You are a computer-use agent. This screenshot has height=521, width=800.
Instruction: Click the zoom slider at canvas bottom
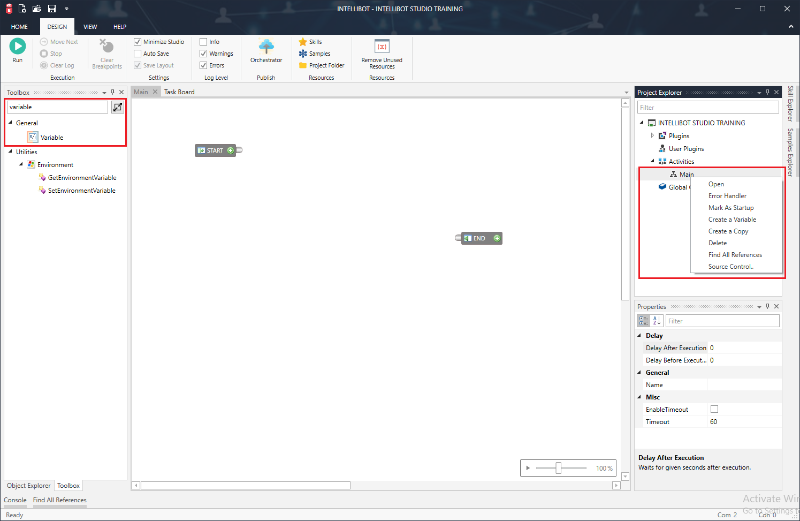558,468
